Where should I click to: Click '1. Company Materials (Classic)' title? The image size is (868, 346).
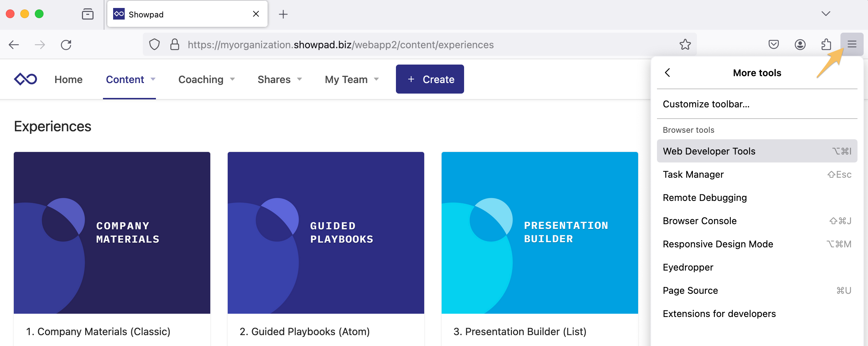[98, 331]
